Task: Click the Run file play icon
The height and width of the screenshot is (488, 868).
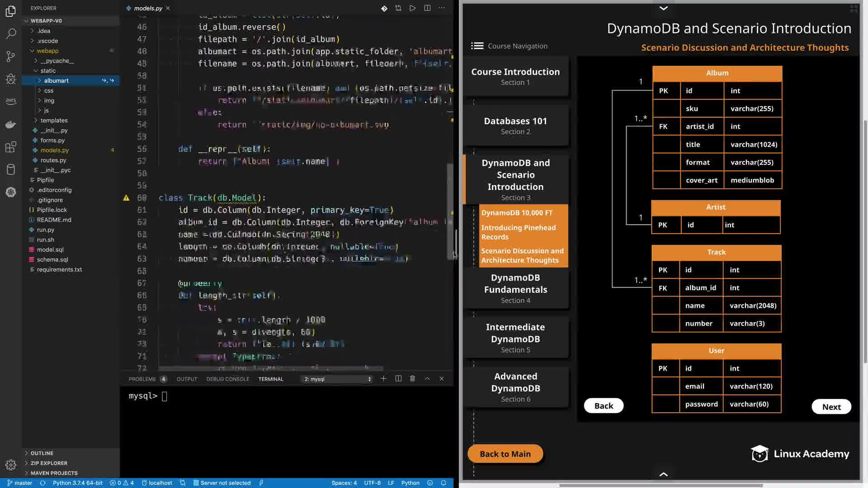Action: [412, 8]
